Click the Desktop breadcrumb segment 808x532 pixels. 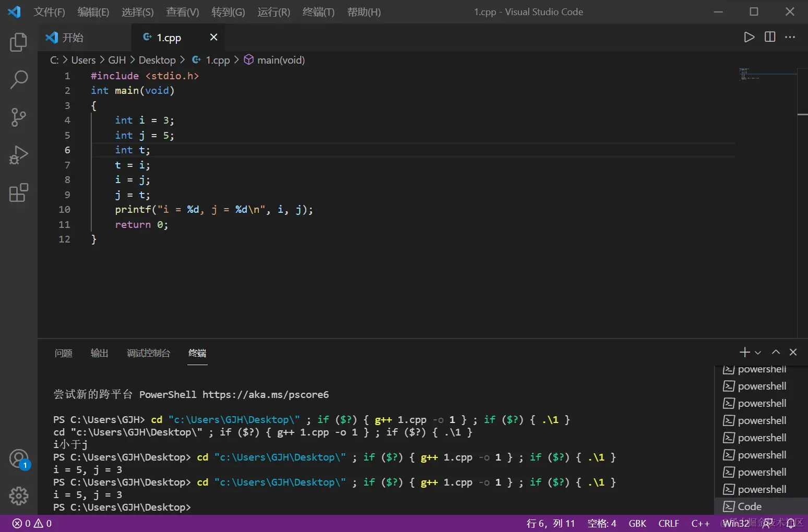(x=157, y=60)
